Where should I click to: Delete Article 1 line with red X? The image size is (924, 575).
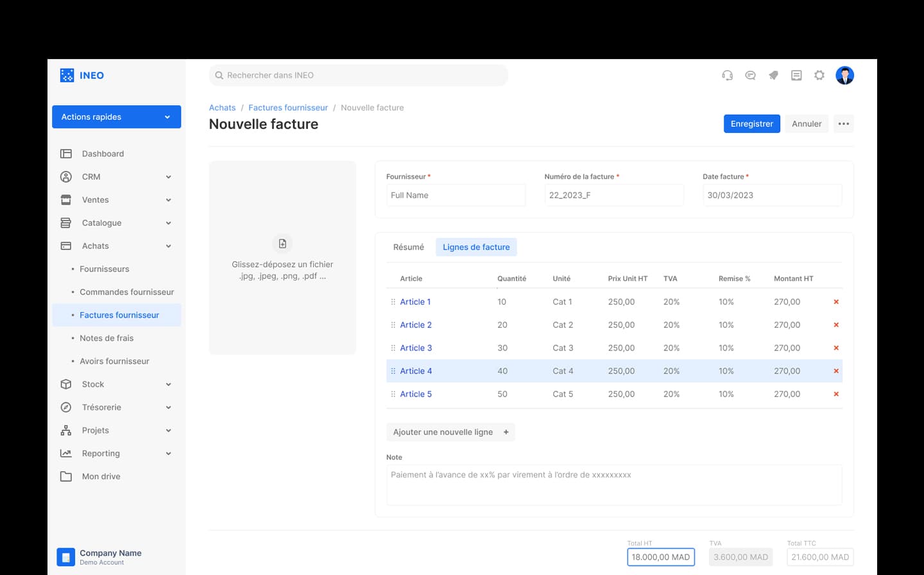[x=836, y=302]
